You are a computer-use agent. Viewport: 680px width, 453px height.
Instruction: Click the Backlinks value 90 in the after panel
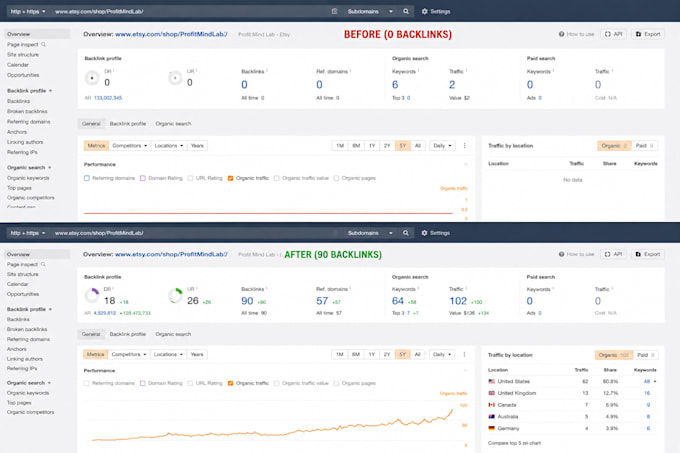point(247,301)
